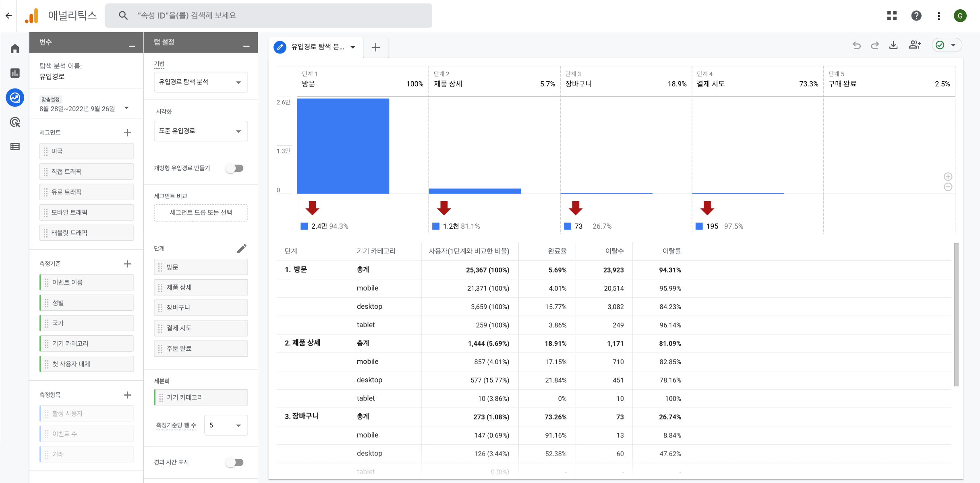Toggle 개방형 유입경로 만들기 switch

point(235,168)
